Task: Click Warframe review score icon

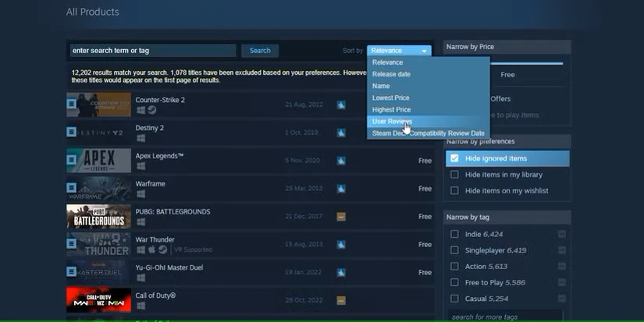Action: pyautogui.click(x=341, y=189)
